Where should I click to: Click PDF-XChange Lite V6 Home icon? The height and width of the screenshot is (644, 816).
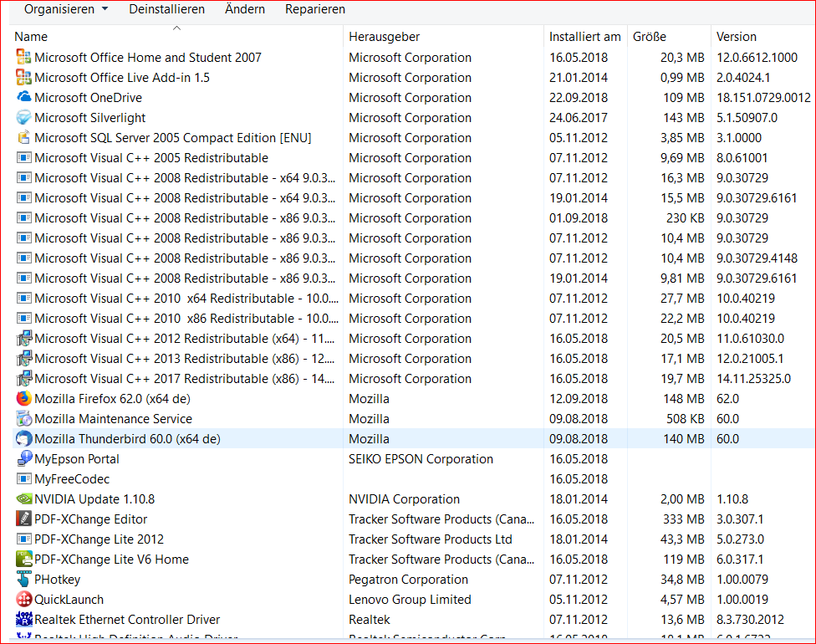point(24,560)
